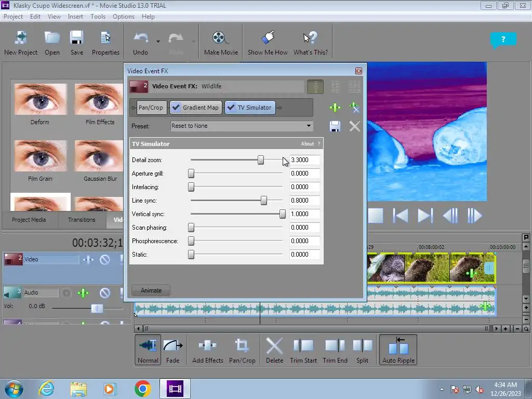Image resolution: width=532 pixels, height=399 pixels.
Task: Switch to the Transitions tab
Action: click(82, 220)
